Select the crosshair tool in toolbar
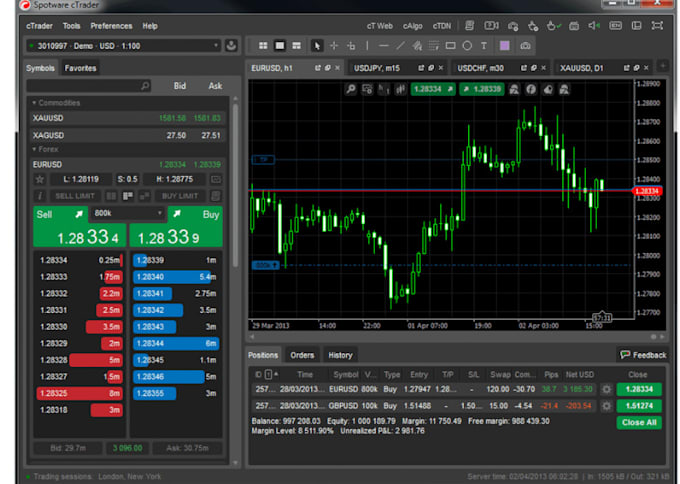The width and height of the screenshot is (680, 484). pos(334,45)
